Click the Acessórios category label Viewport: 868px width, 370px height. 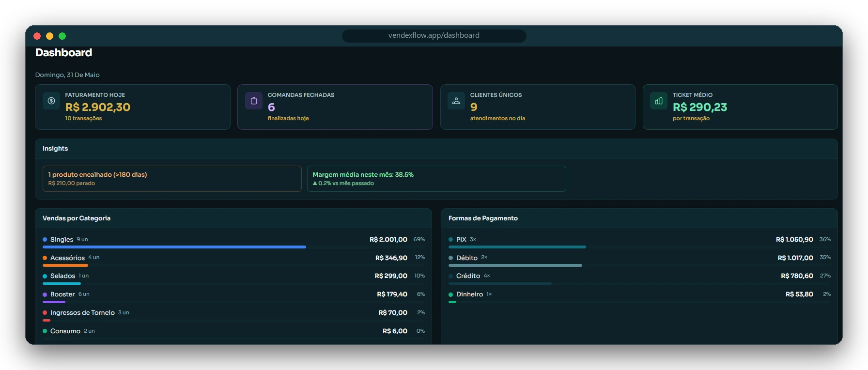pos(67,258)
